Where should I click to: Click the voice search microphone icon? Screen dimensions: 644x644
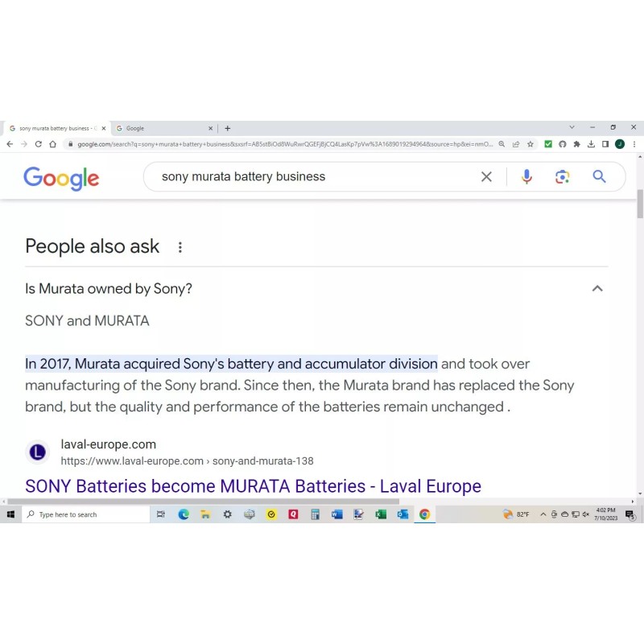point(526,177)
